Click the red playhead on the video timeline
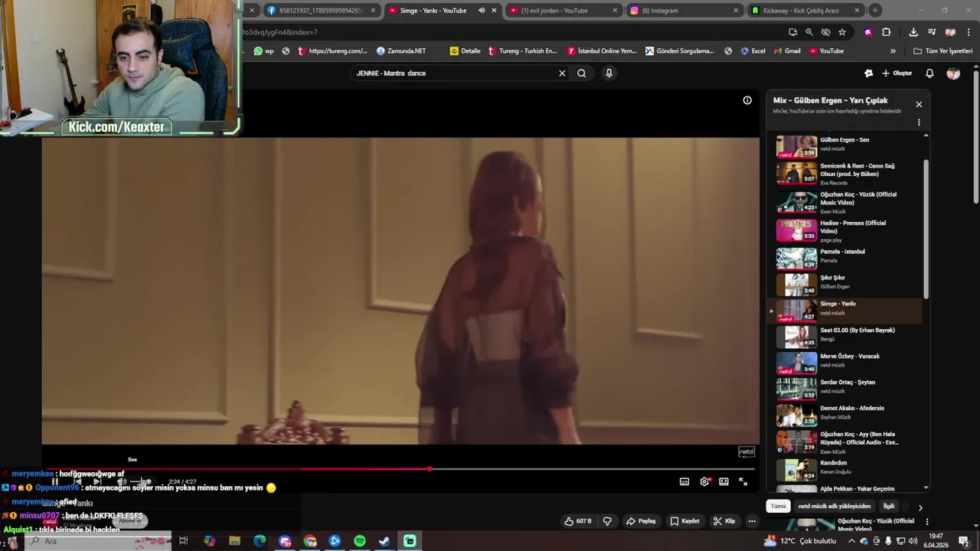980x551 pixels. (430, 469)
